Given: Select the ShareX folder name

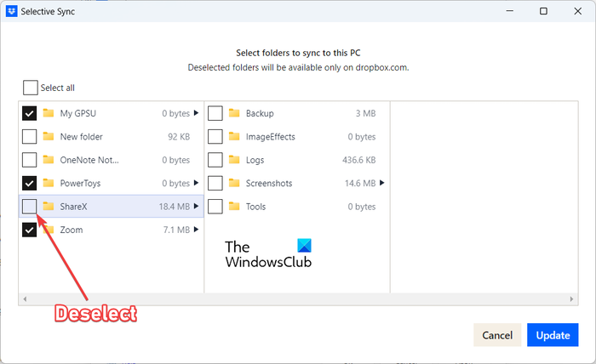Looking at the screenshot, I should pyautogui.click(x=73, y=207).
